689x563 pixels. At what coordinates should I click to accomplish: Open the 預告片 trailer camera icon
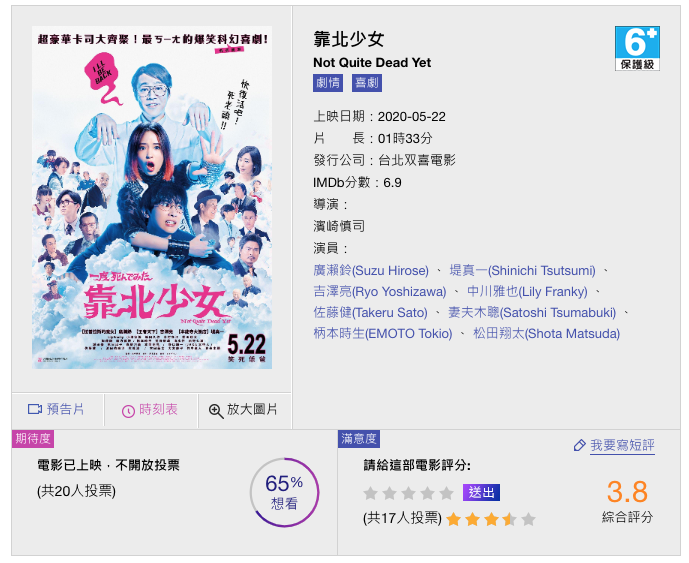[35, 409]
